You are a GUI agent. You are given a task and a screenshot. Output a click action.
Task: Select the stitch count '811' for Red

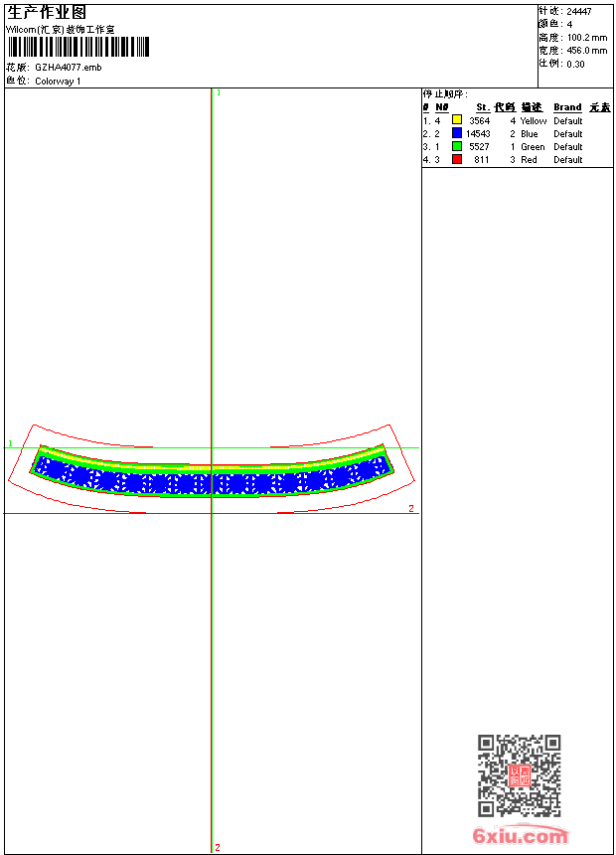tap(482, 160)
